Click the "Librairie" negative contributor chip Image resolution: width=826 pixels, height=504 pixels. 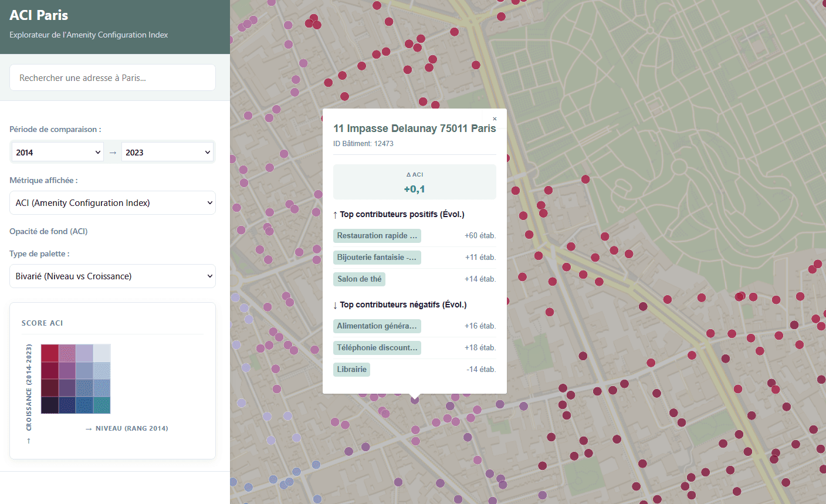tap(351, 369)
